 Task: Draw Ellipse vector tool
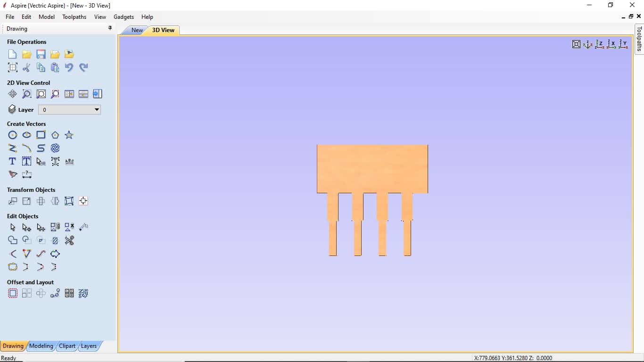(x=27, y=135)
